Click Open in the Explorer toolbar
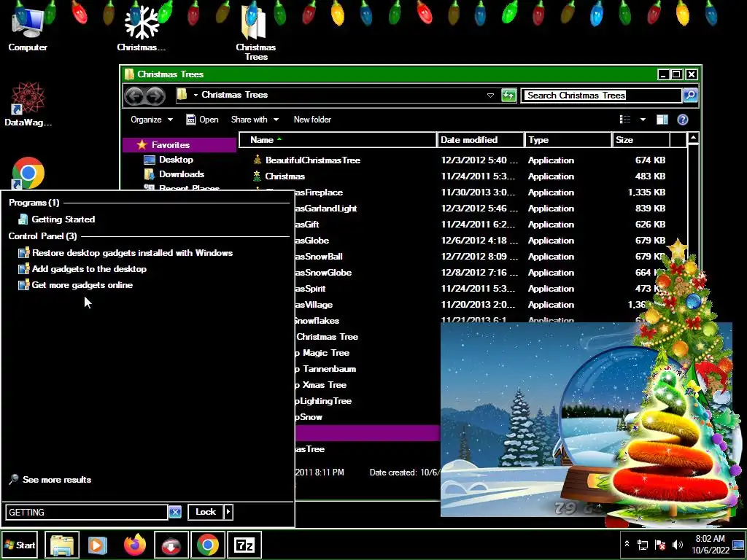Image resolution: width=747 pixels, height=560 pixels. (x=203, y=120)
